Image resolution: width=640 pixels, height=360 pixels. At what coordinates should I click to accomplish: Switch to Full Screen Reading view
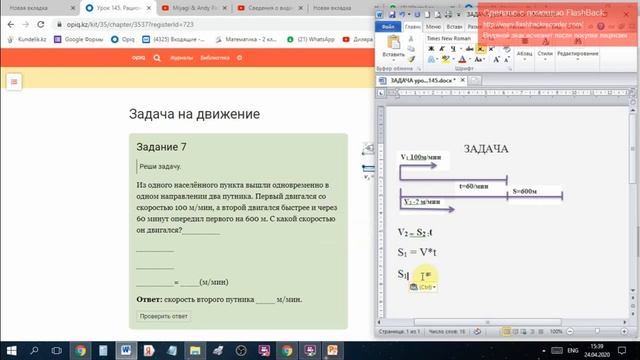point(516,331)
